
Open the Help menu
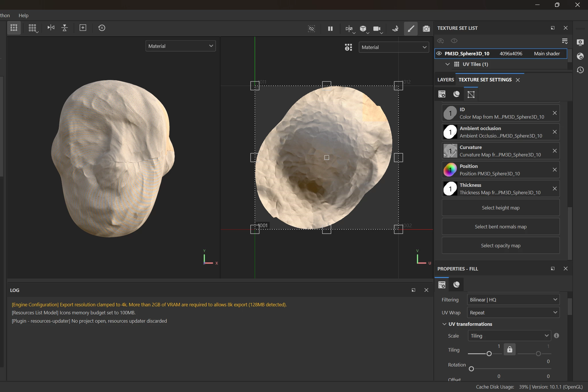click(x=23, y=15)
